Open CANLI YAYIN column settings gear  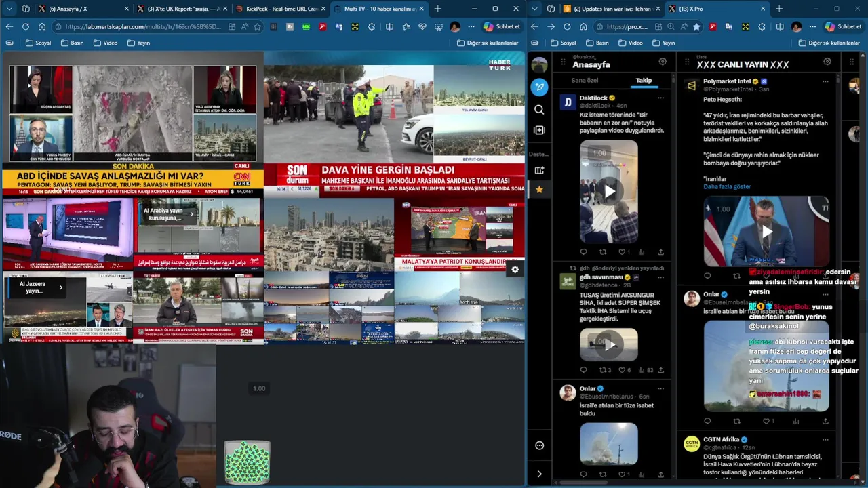[827, 62]
